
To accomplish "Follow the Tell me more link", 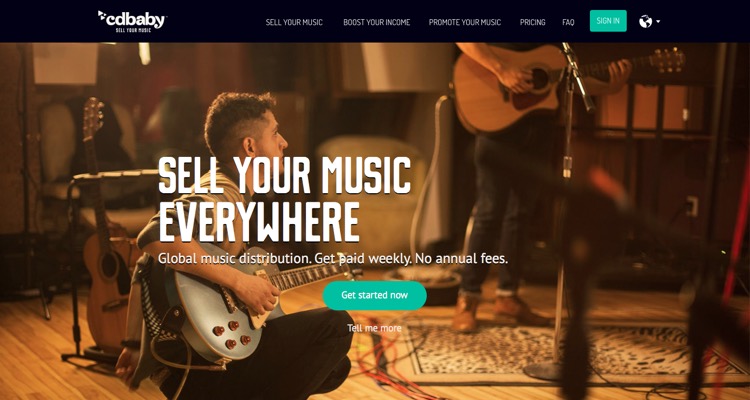I will click(374, 328).
